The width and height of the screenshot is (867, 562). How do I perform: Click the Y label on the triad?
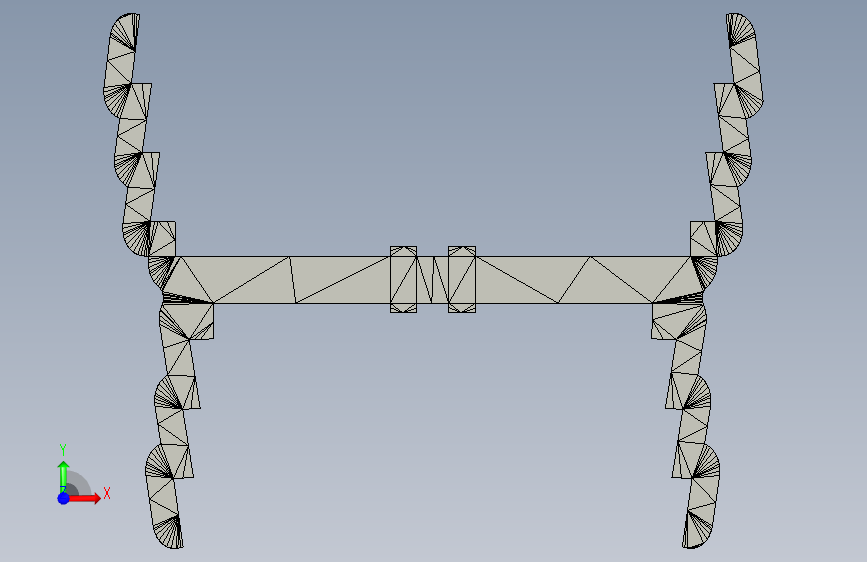[x=63, y=450]
